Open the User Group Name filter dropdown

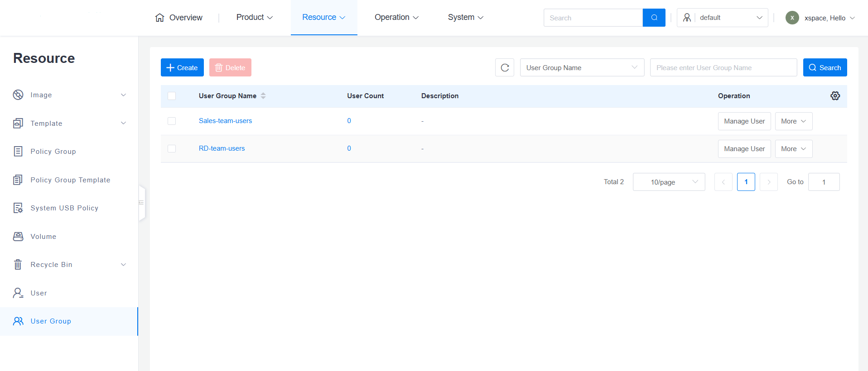(x=582, y=68)
